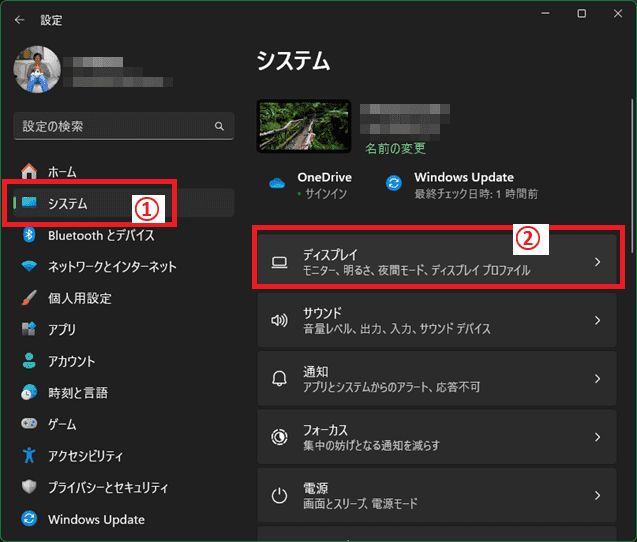637x542 pixels.
Task: Click the 名前の変更 link
Action: 394,148
